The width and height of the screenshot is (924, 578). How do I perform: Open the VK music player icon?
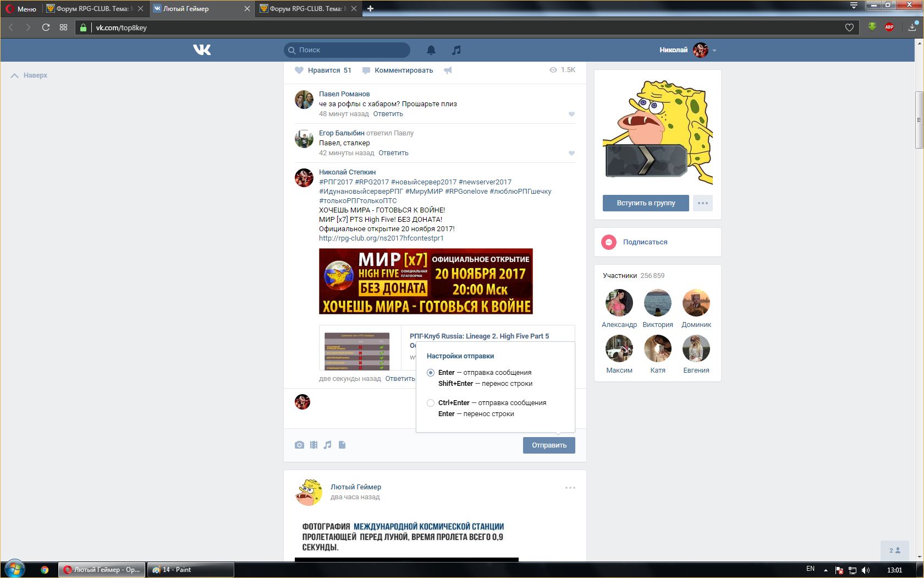pyautogui.click(x=456, y=50)
